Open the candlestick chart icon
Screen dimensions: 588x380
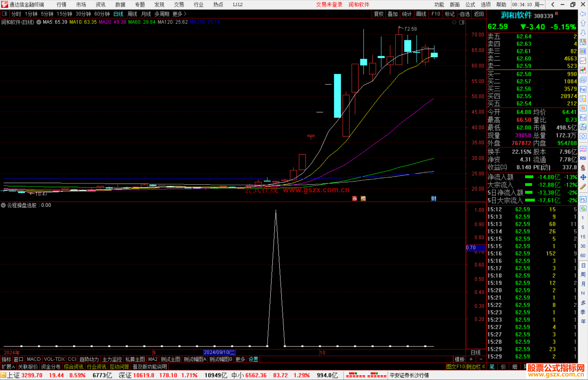pos(583,70)
